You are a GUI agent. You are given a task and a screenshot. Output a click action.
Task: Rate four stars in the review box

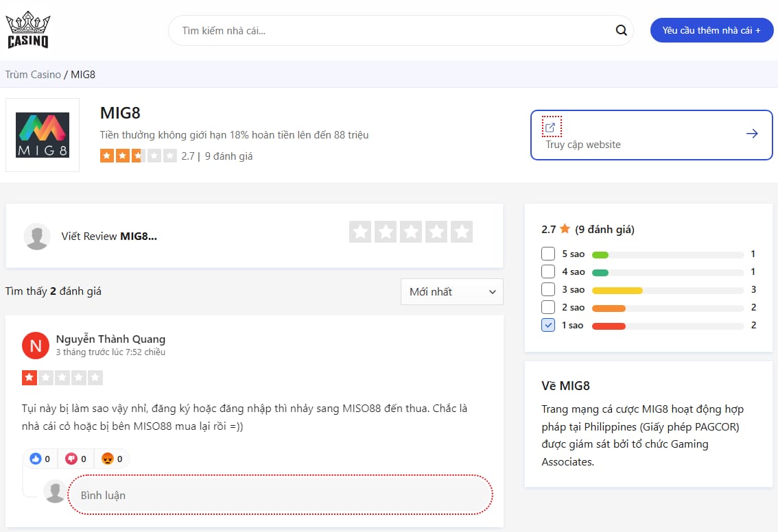(x=436, y=232)
